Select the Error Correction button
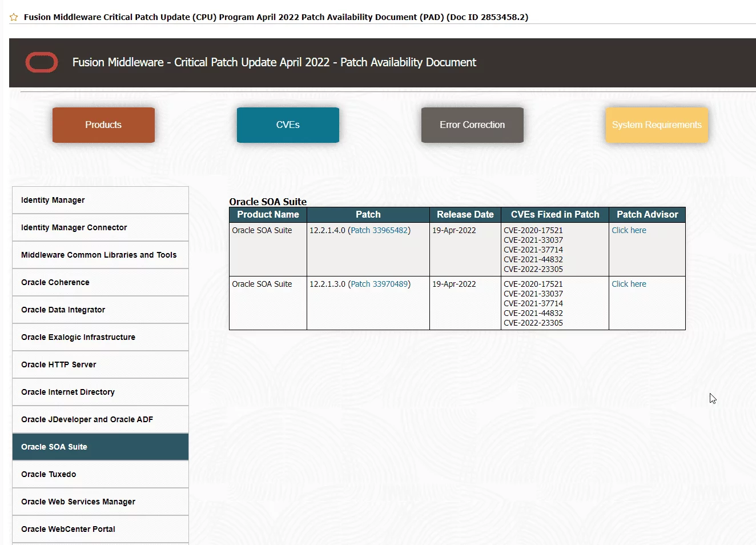The image size is (756, 545). coord(472,125)
